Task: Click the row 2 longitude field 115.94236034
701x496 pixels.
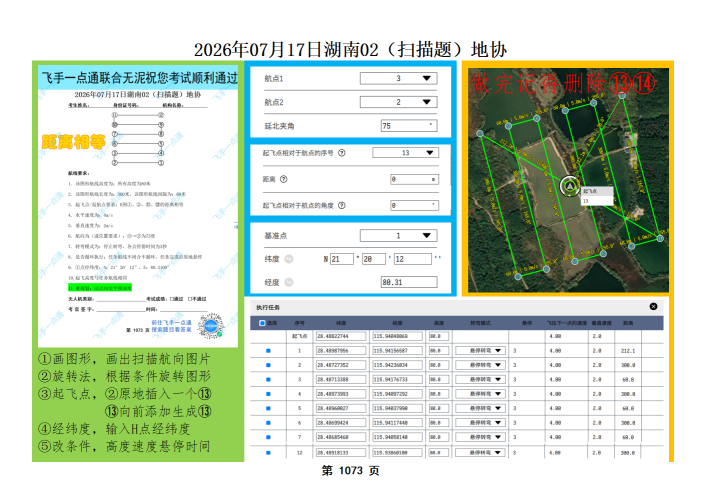Action: click(x=397, y=365)
